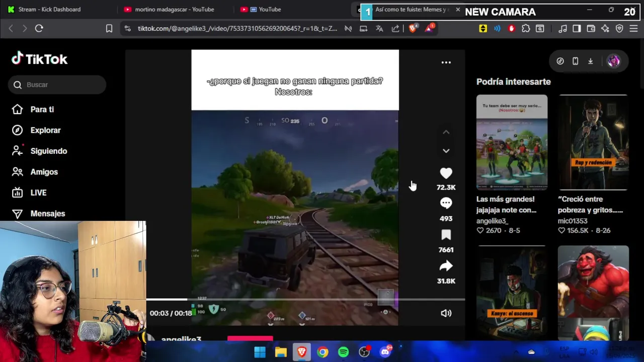Image resolution: width=644 pixels, height=362 pixels.
Task: Click the angelike3 username below video
Action: [x=181, y=339]
